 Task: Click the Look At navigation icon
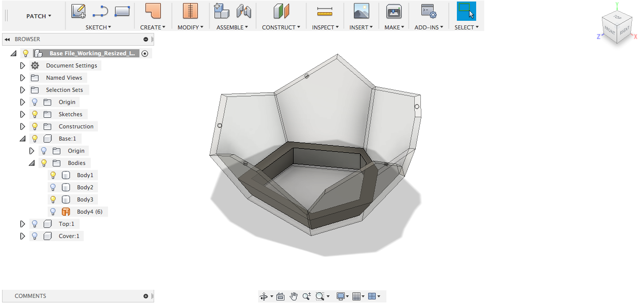[x=280, y=296]
